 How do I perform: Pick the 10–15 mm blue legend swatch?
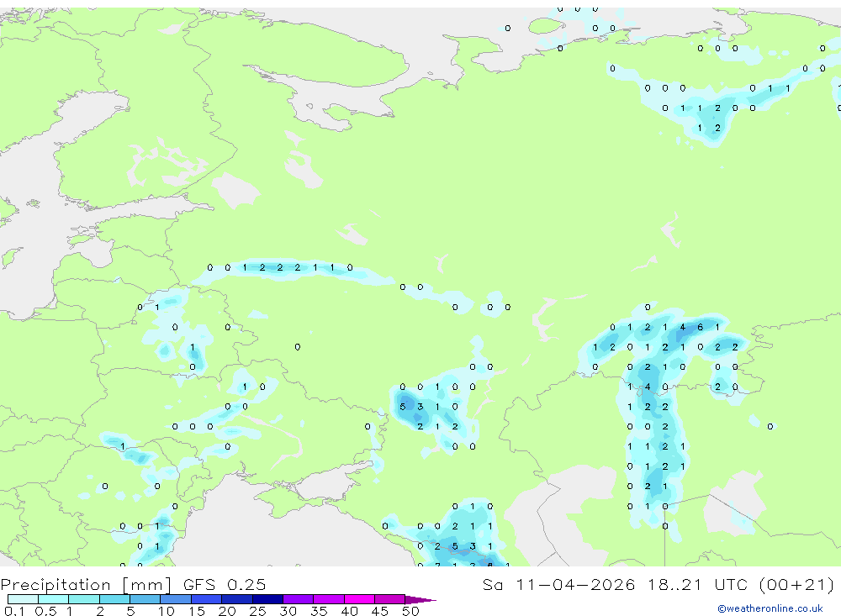pyautogui.click(x=176, y=599)
